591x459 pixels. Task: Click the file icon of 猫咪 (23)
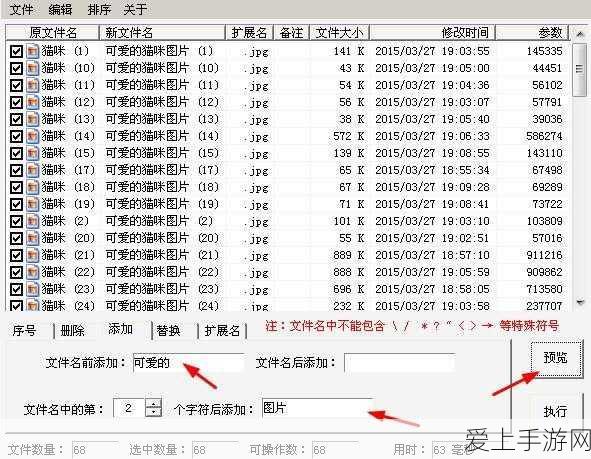(33, 289)
